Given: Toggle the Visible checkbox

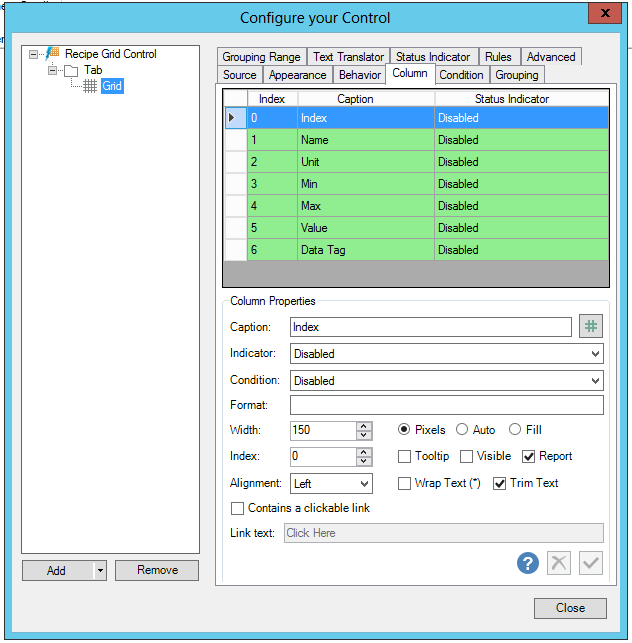Looking at the screenshot, I should point(467,457).
